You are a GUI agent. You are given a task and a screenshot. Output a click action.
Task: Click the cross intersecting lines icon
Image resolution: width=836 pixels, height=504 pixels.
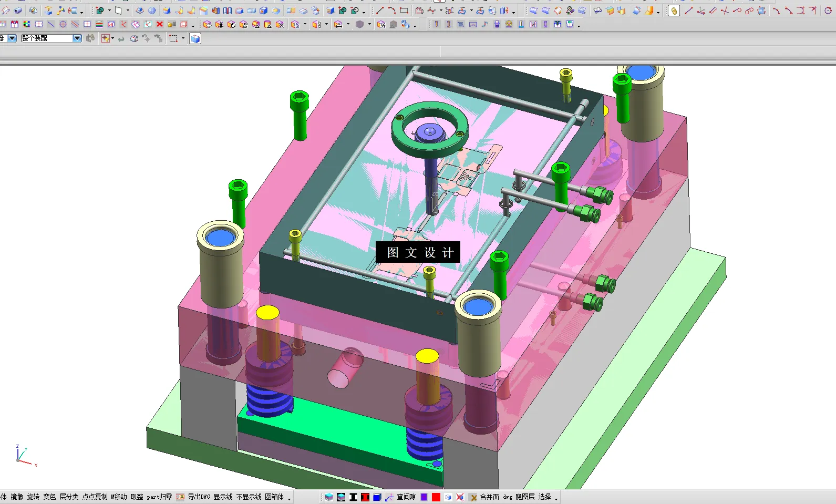coord(725,11)
